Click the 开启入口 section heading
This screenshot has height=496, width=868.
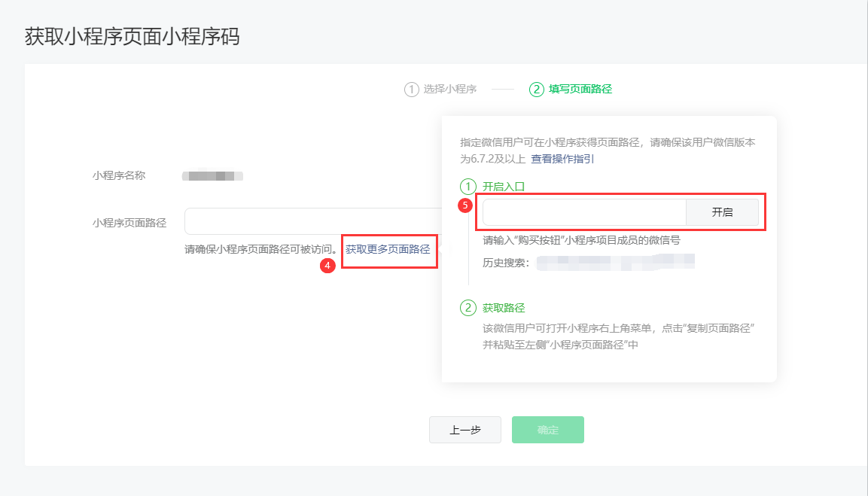tap(503, 186)
